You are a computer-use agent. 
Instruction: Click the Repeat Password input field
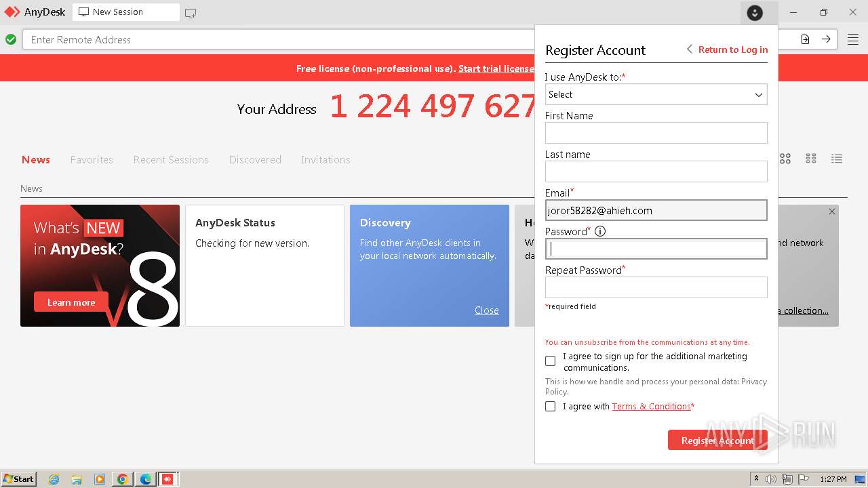tap(656, 287)
